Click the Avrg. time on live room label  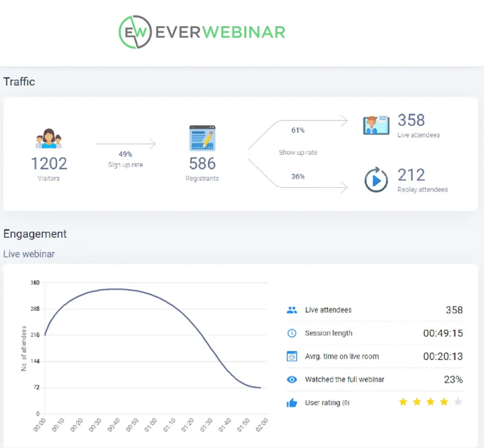coord(342,357)
